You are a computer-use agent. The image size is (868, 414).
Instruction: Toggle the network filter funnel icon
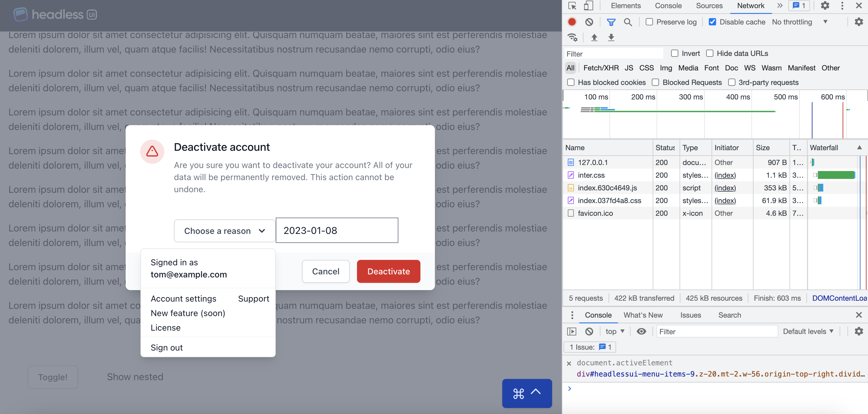point(611,22)
